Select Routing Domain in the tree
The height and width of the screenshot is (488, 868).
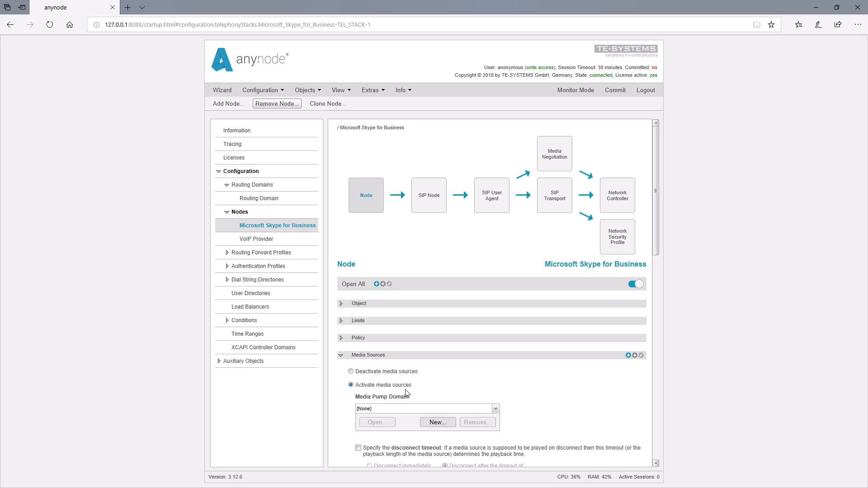pos(259,198)
